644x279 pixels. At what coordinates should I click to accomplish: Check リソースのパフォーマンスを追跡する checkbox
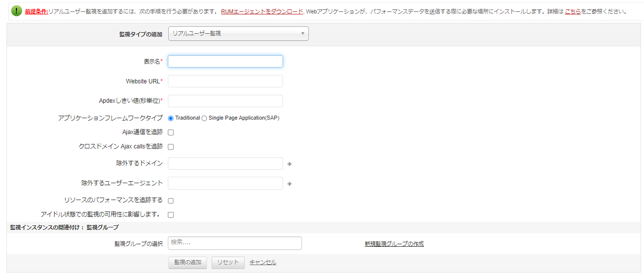171,201
